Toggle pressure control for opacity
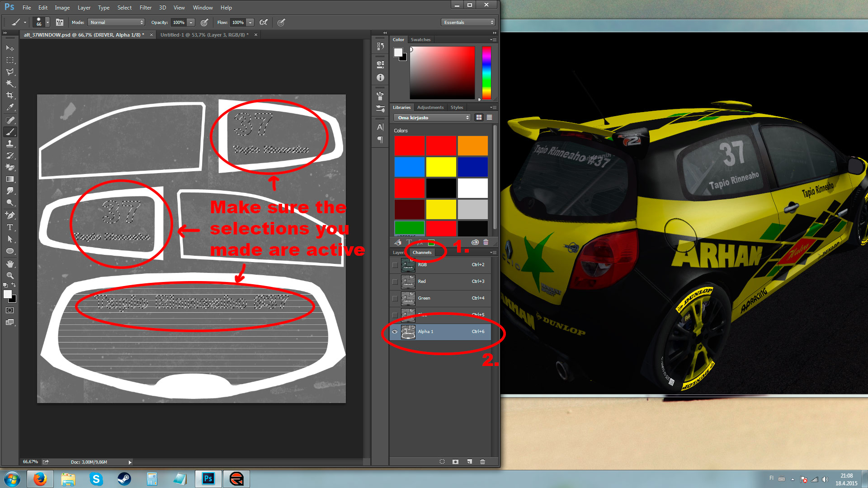Image resolution: width=868 pixels, height=488 pixels. point(204,22)
